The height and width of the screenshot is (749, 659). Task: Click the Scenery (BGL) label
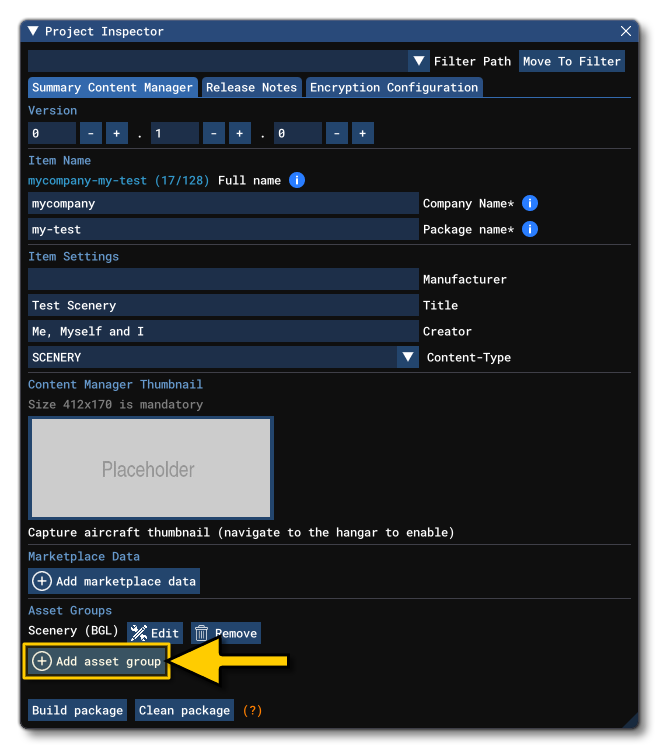(73, 631)
